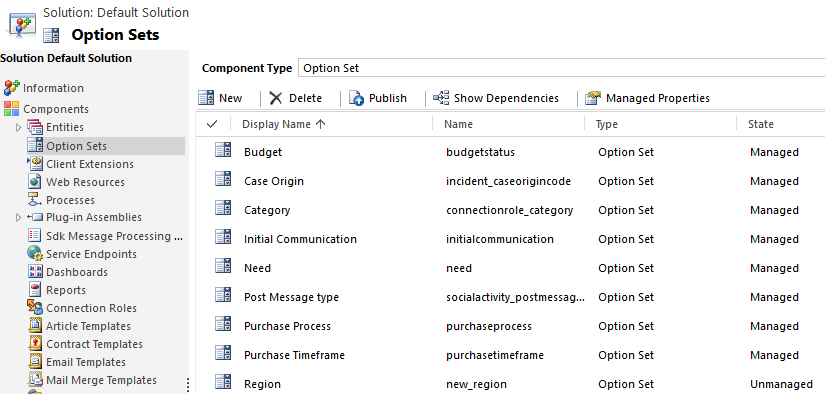Open Dashboards in the sidebar
Screen dimensions: 825x394
pos(77,272)
